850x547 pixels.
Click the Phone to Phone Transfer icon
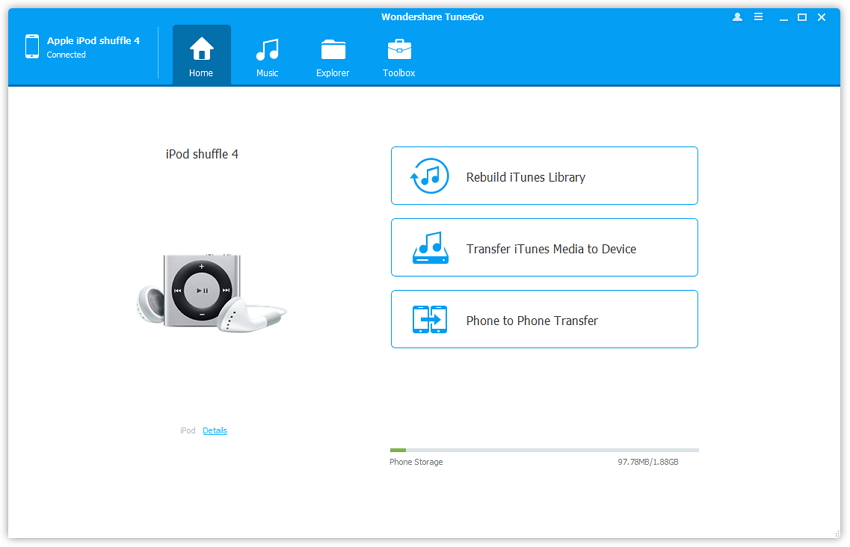point(430,320)
